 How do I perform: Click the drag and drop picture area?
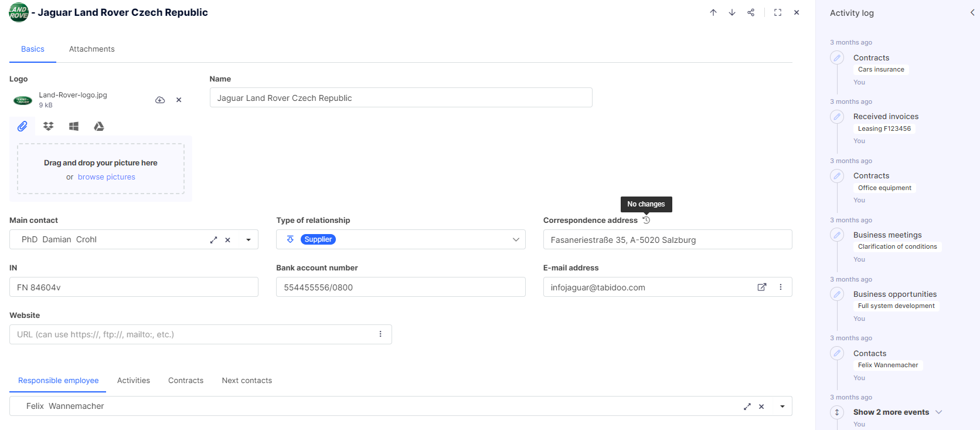coord(101,169)
